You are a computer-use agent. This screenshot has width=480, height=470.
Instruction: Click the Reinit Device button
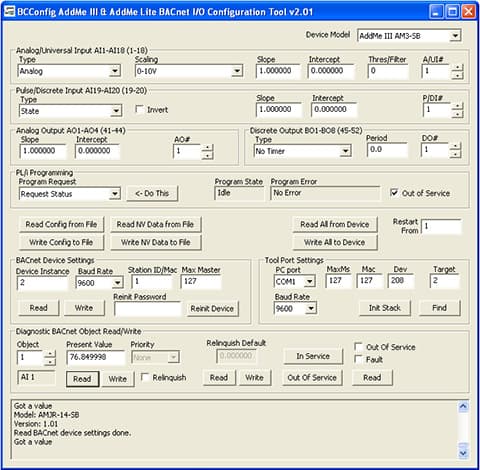tap(212, 309)
